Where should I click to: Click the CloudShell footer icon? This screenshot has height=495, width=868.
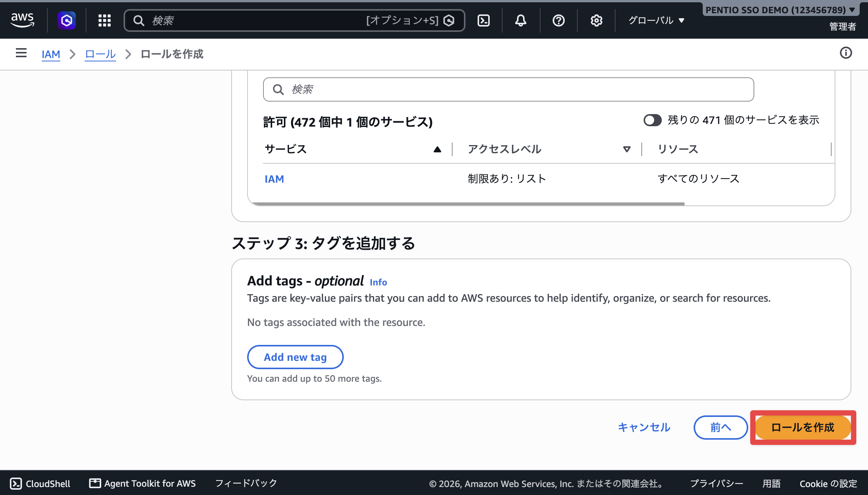coord(16,484)
